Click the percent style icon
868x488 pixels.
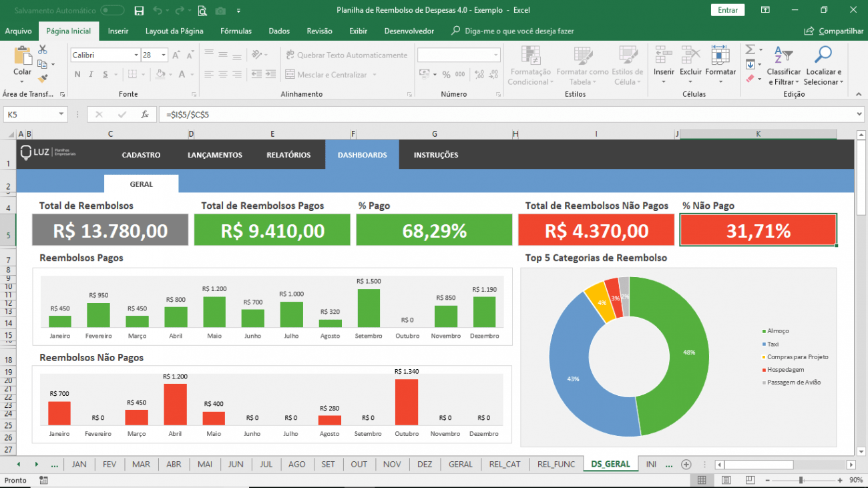446,75
